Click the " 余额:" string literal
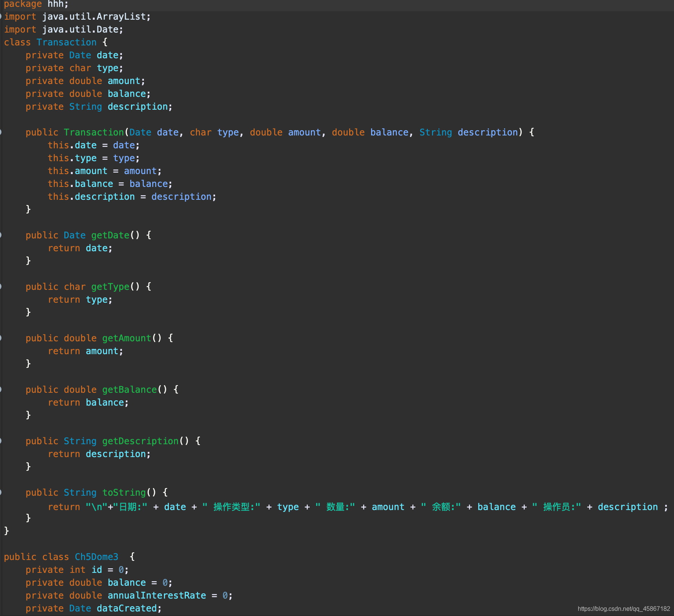 tap(441, 507)
